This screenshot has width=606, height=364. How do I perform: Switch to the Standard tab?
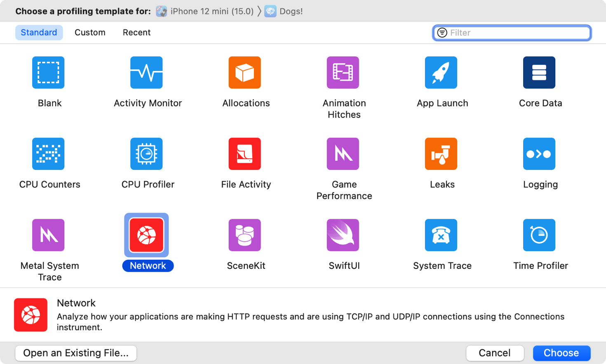[x=39, y=33]
